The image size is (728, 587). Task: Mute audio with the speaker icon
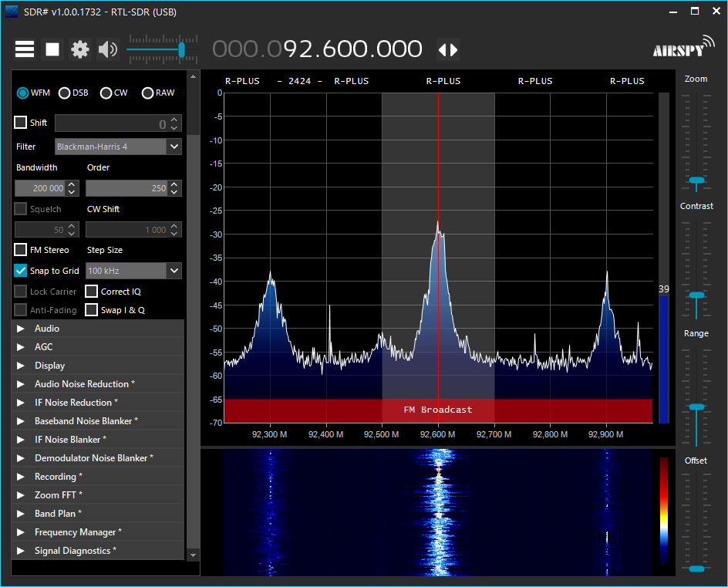[108, 49]
